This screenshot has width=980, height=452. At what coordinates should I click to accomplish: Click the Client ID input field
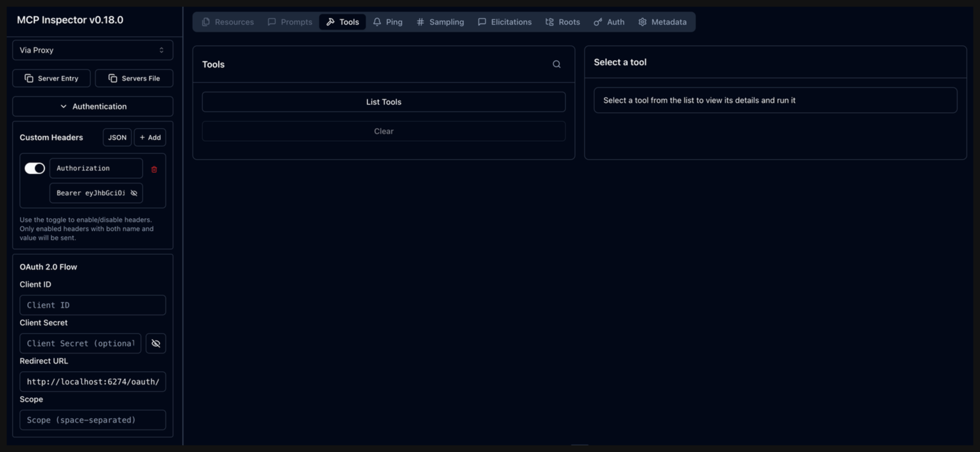92,305
